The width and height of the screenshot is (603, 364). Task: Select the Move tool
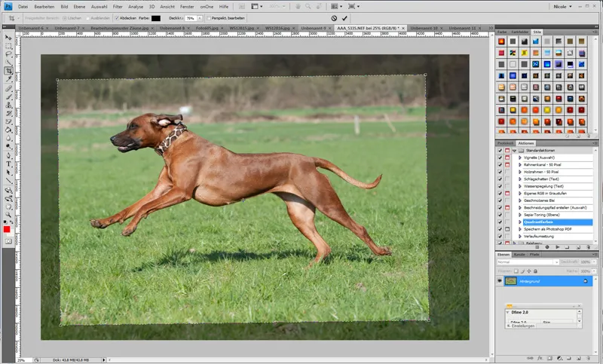8,38
